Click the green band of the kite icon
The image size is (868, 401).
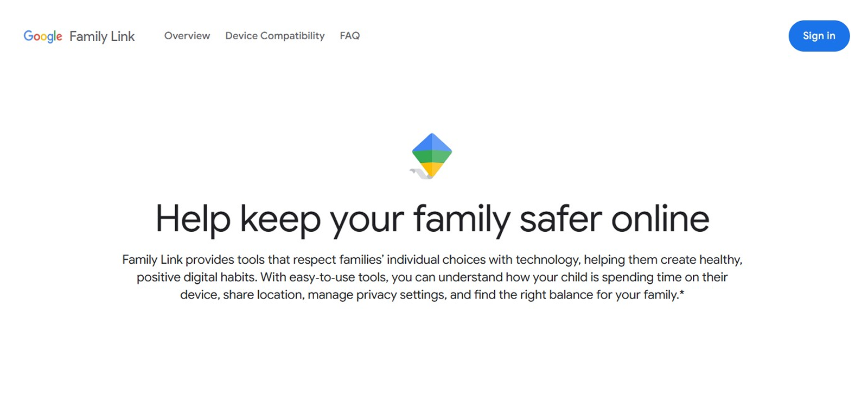pos(432,156)
